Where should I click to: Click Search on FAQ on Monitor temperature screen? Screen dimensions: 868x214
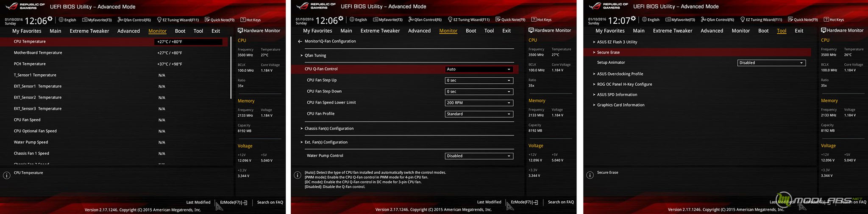[x=270, y=202]
